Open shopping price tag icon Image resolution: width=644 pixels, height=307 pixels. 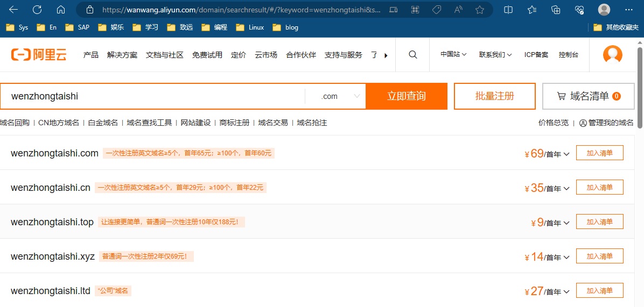pos(437,10)
